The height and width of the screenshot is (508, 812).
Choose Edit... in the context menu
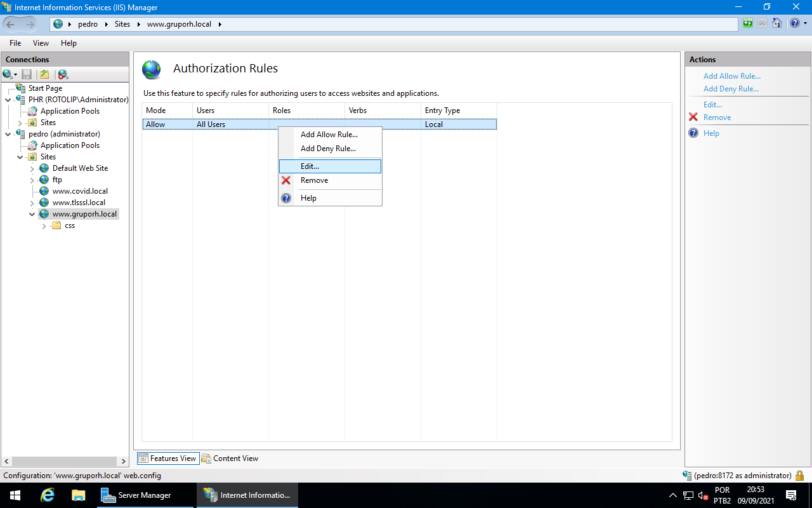tap(310, 166)
